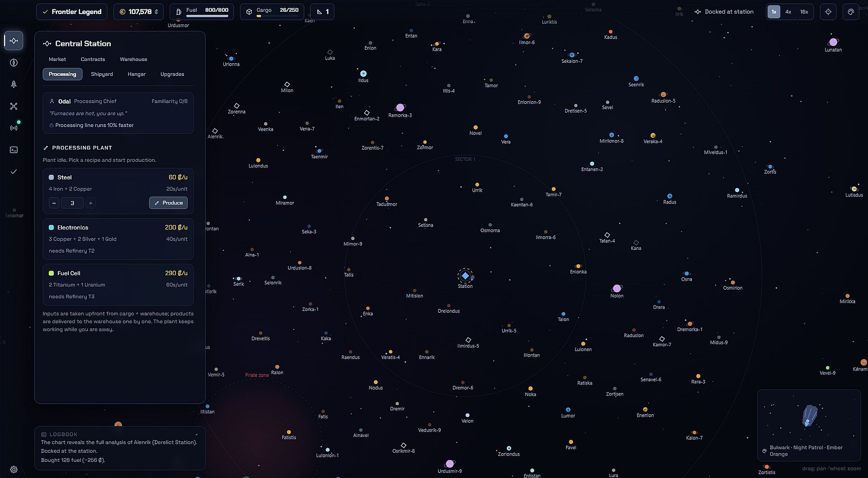Click the ruler level indicator
868x478 pixels.
(x=322, y=12)
